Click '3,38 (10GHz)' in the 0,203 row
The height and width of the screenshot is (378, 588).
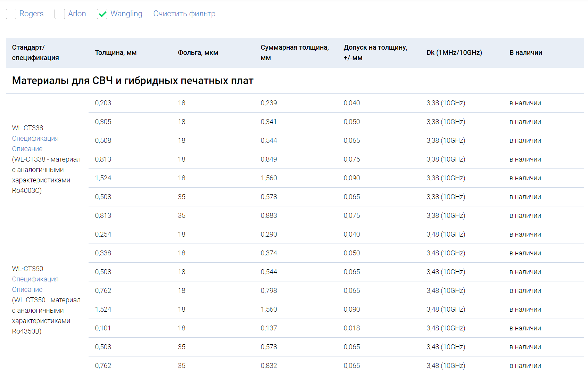(x=446, y=103)
